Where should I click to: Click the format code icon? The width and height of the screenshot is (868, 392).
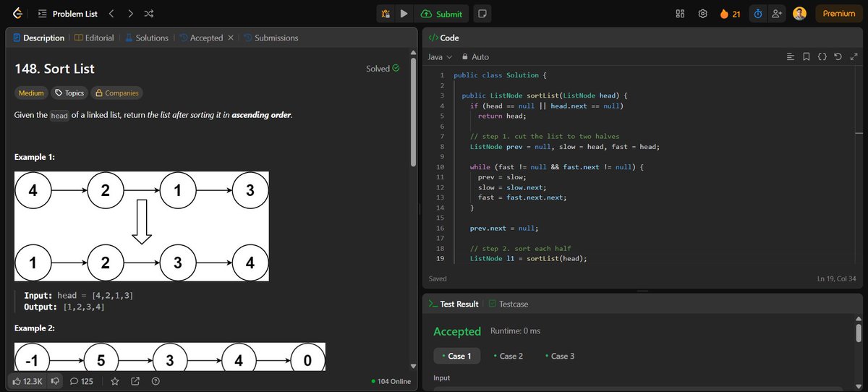(x=790, y=56)
